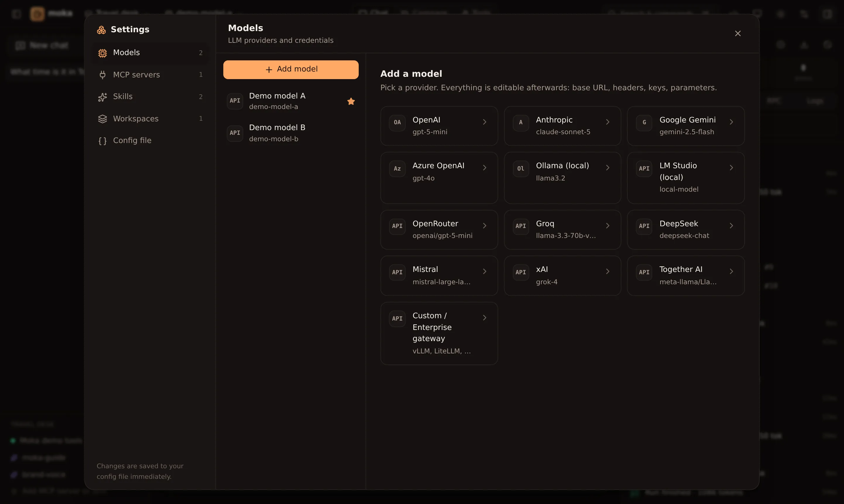Screen dimensions: 844x504
Task: Click the count 2 beside Skills
Action: (x=201, y=97)
